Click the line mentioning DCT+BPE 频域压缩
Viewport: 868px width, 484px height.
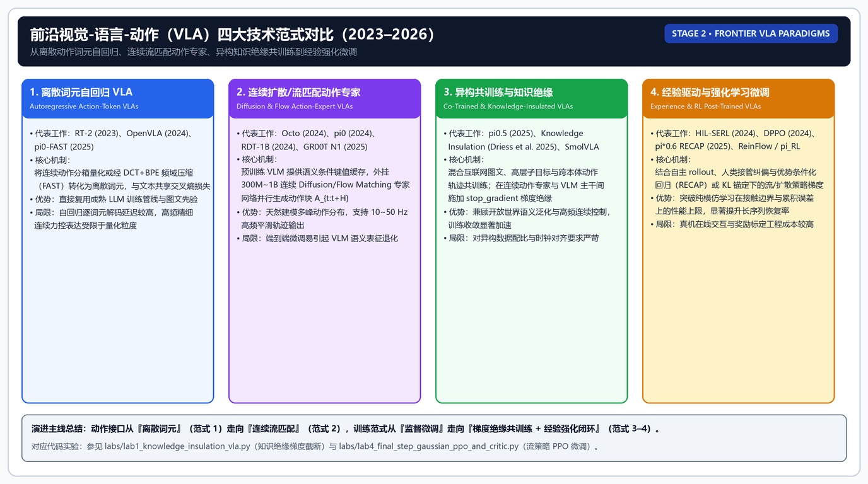pos(114,173)
